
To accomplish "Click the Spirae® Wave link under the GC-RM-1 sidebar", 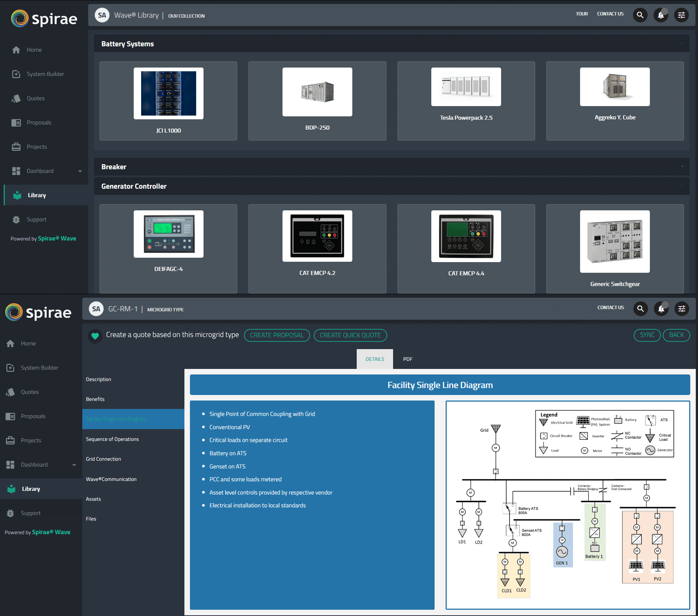I will 51,532.
